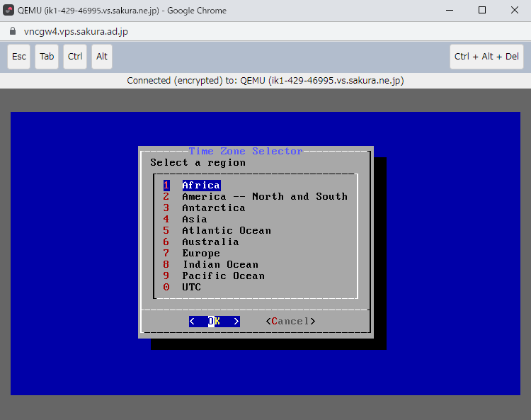531x420 pixels.
Task: Maximize the Chrome window
Action: pyautogui.click(x=482, y=11)
